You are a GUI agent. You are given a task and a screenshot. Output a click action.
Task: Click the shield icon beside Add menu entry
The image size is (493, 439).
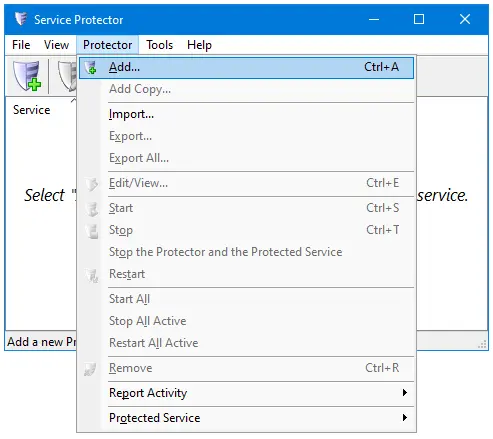point(90,68)
